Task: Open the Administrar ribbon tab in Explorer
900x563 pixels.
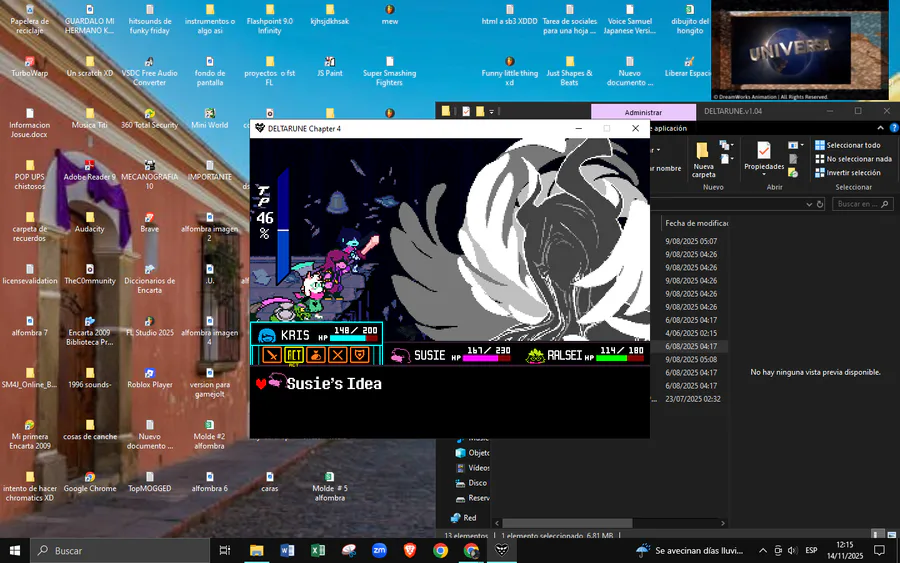Action: tap(643, 112)
